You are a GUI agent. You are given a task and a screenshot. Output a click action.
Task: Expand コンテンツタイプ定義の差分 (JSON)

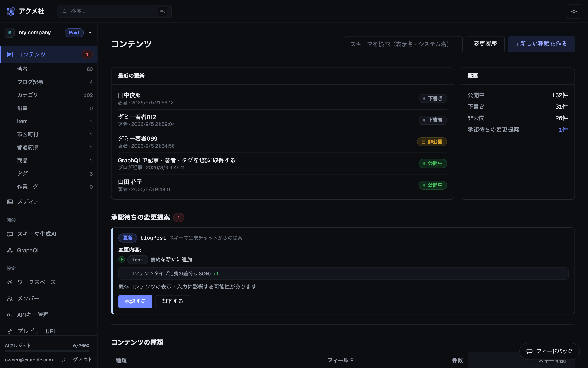coord(344,273)
